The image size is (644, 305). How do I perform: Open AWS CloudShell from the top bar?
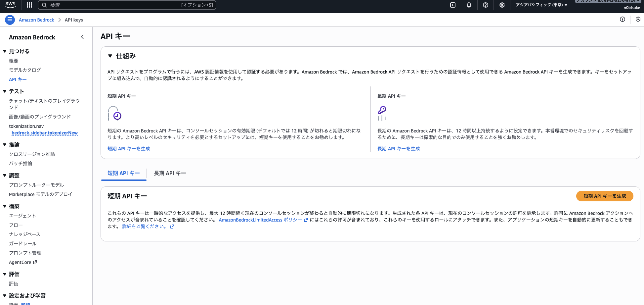pos(452,5)
